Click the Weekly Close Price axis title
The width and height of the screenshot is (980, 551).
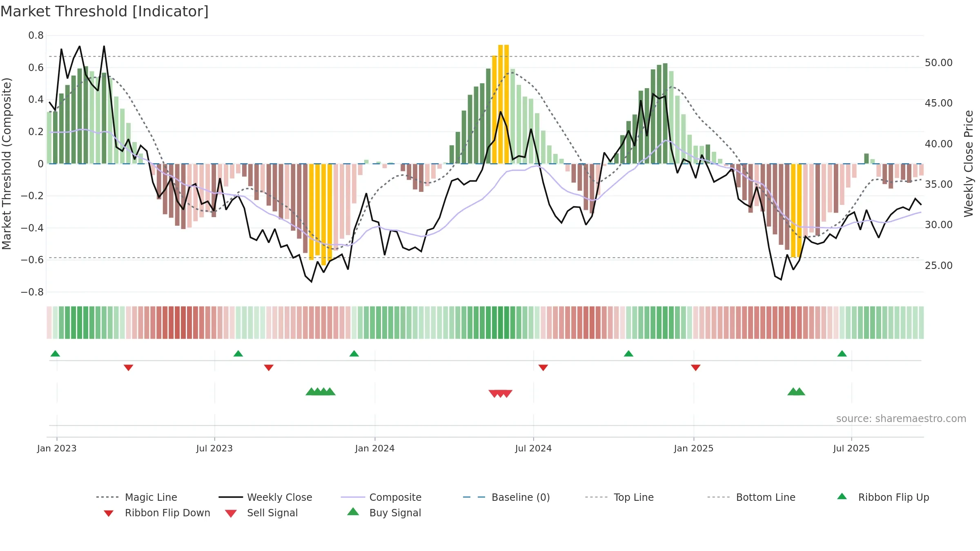tap(969, 164)
